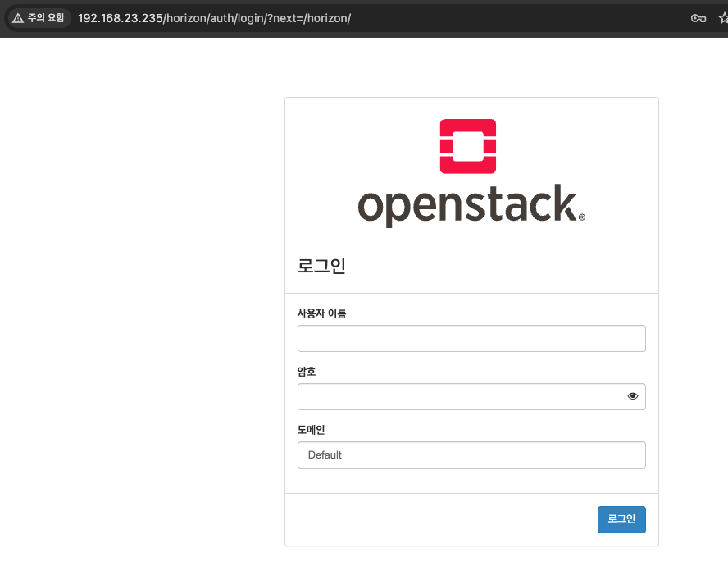Click the 도메인 label
728x576 pixels.
click(311, 430)
